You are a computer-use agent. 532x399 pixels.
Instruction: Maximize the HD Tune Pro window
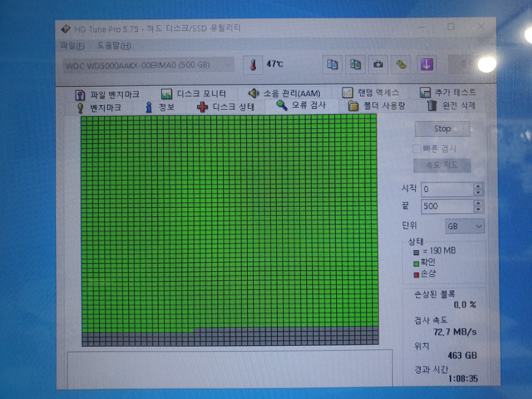(x=451, y=27)
